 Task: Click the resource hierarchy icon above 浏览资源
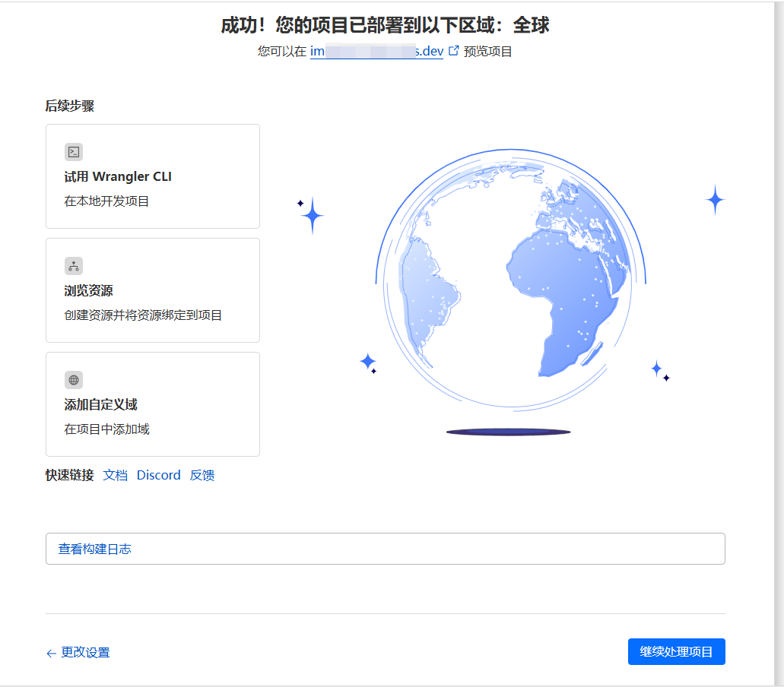click(73, 266)
